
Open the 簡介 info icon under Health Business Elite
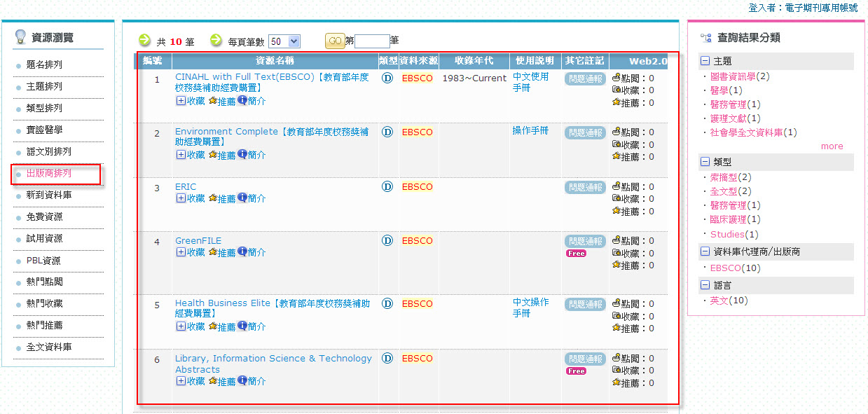tap(242, 326)
